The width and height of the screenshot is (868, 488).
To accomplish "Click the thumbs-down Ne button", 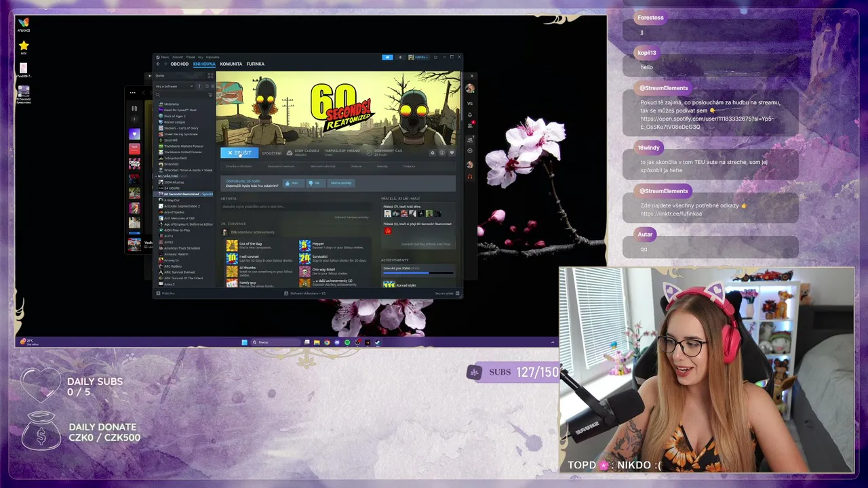I will pos(315,183).
